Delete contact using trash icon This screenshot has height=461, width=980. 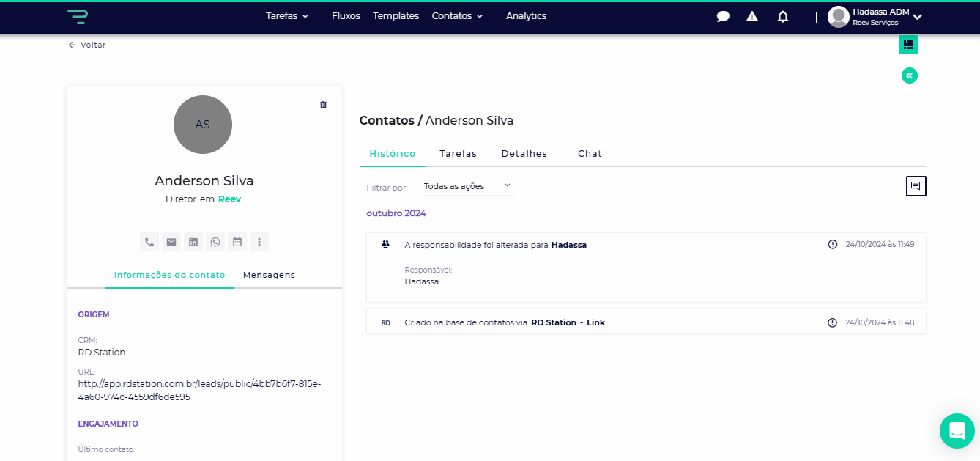(x=324, y=105)
